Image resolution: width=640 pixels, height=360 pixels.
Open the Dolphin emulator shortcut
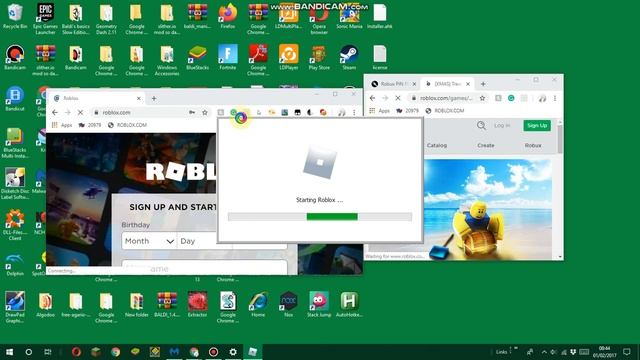click(x=15, y=263)
